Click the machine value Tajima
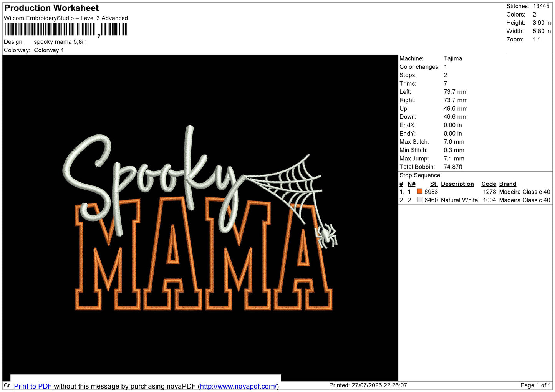Screen dimensions: 555x392 coord(453,58)
